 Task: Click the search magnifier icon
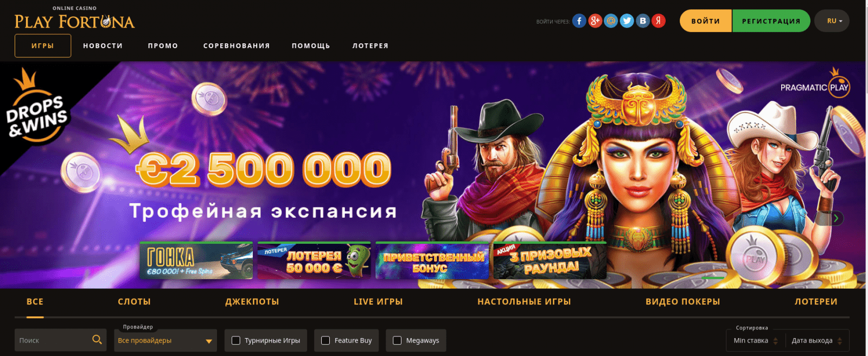click(x=97, y=340)
